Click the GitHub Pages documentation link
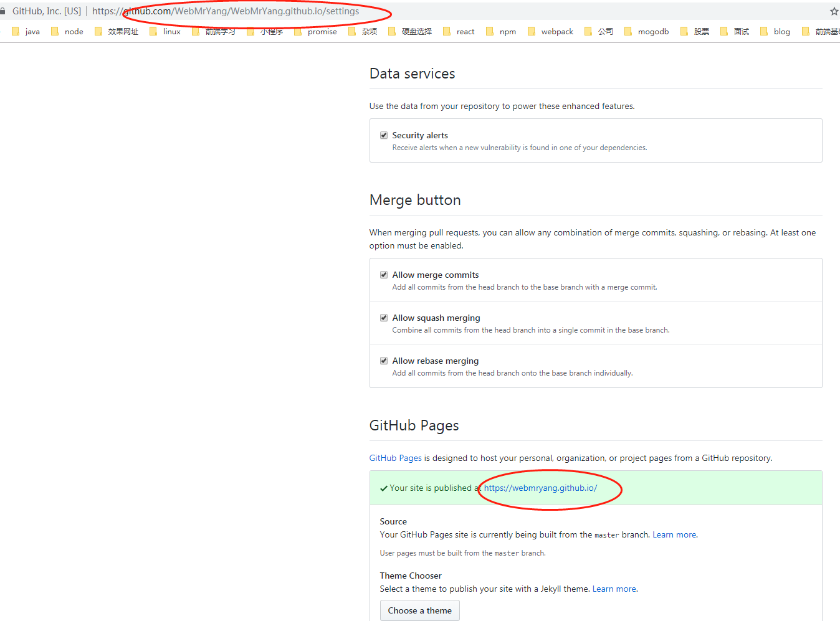The width and height of the screenshot is (840, 621). click(395, 458)
